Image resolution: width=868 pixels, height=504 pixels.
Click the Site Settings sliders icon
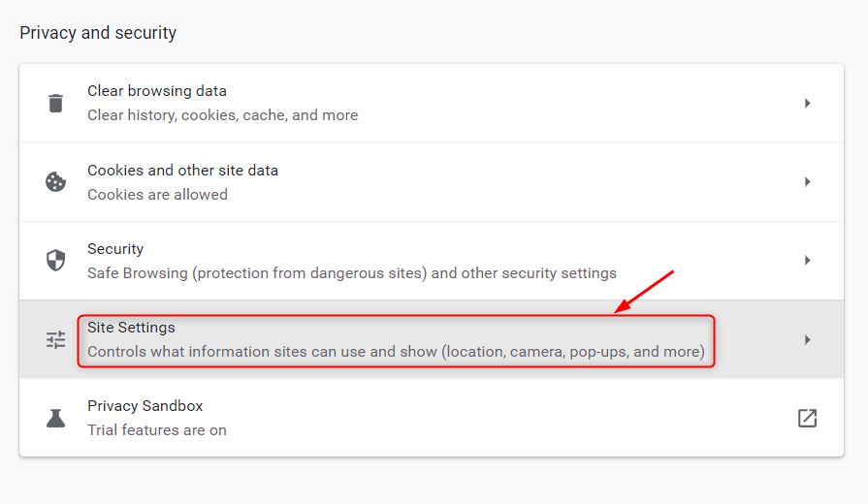pyautogui.click(x=56, y=339)
